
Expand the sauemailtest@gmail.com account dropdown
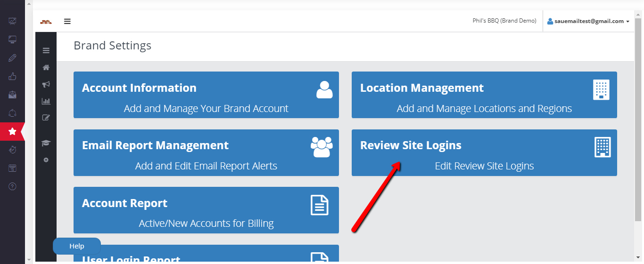pos(588,21)
